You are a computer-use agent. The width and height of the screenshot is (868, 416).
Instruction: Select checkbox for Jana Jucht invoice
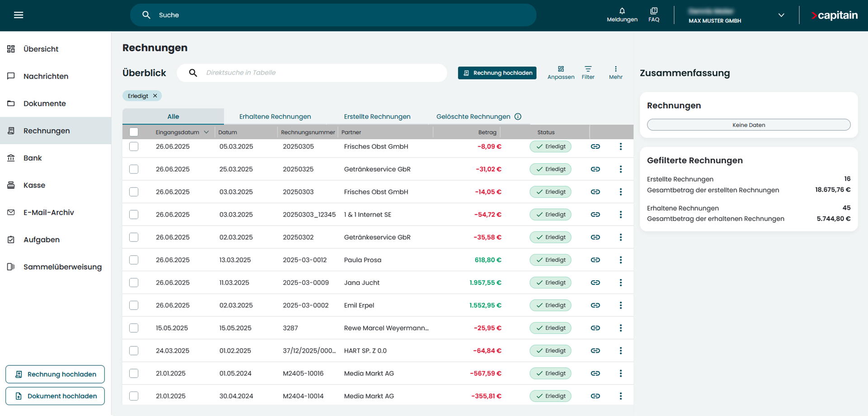pos(134,283)
